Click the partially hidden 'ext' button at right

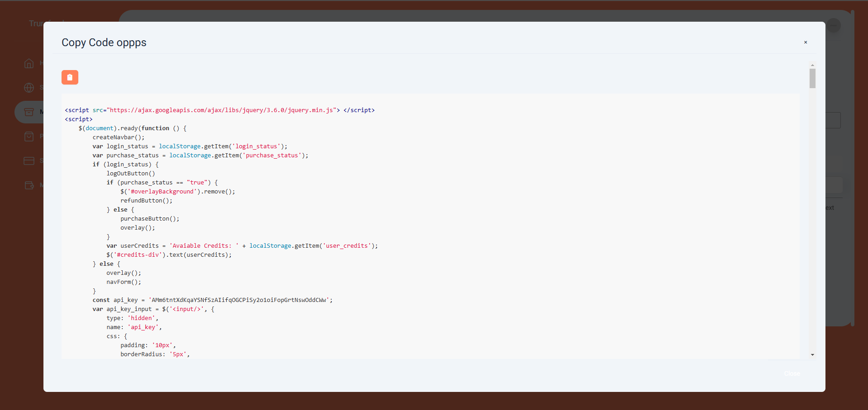coord(830,208)
